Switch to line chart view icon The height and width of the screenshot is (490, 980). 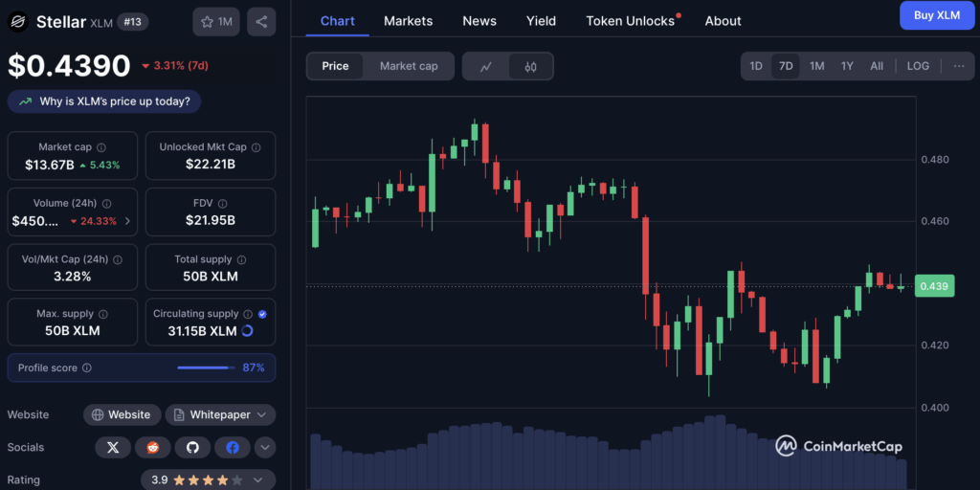[x=485, y=66]
